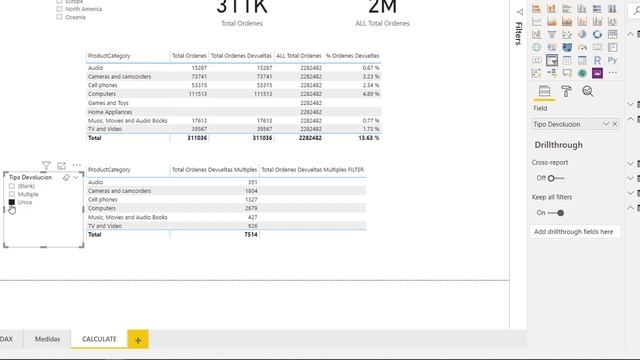Select the 2M ALL Total Ordenes card
The height and width of the screenshot is (360, 640).
382,12
